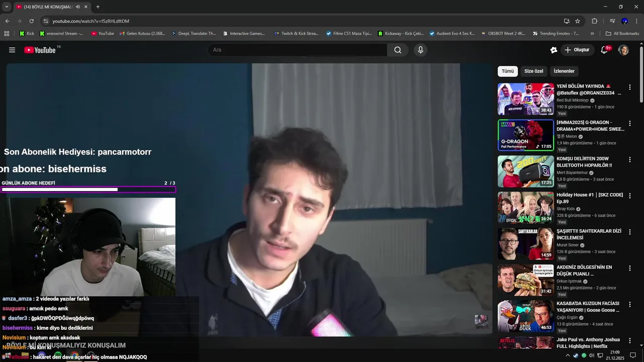Open the Holiday House #1 SKZ CODE title
Screen dimensions: 644x362
(x=590, y=198)
